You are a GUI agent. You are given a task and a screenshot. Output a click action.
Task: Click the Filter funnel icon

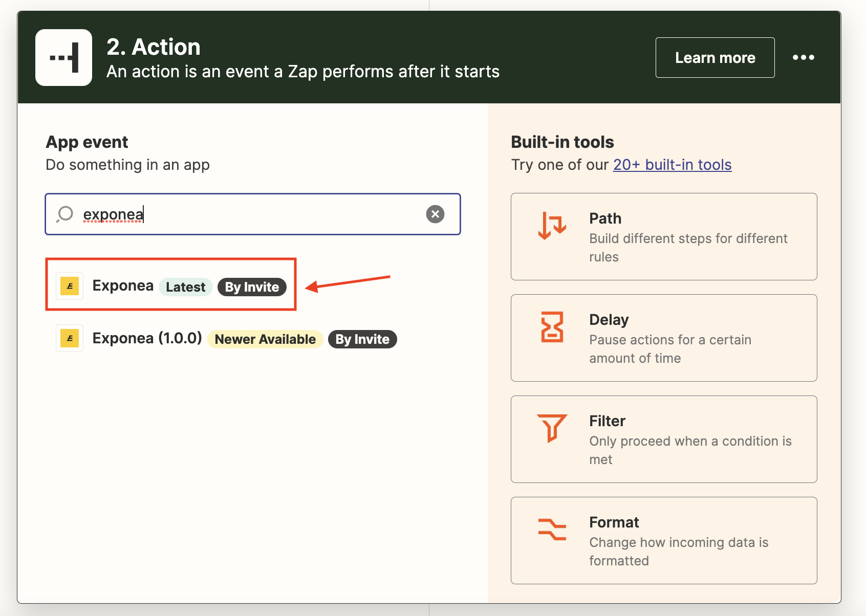coord(552,428)
